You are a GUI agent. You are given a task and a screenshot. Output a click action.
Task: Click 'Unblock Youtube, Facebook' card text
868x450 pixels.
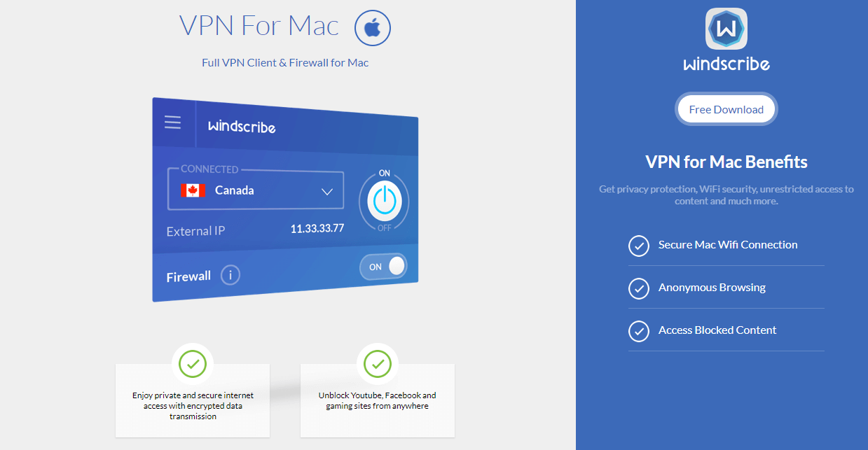tap(378, 400)
